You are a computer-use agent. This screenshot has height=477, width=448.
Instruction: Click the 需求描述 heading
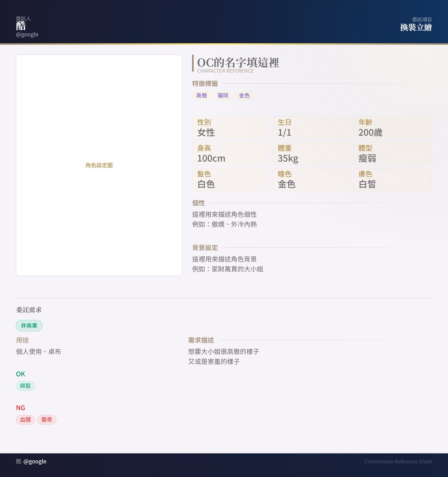201,341
